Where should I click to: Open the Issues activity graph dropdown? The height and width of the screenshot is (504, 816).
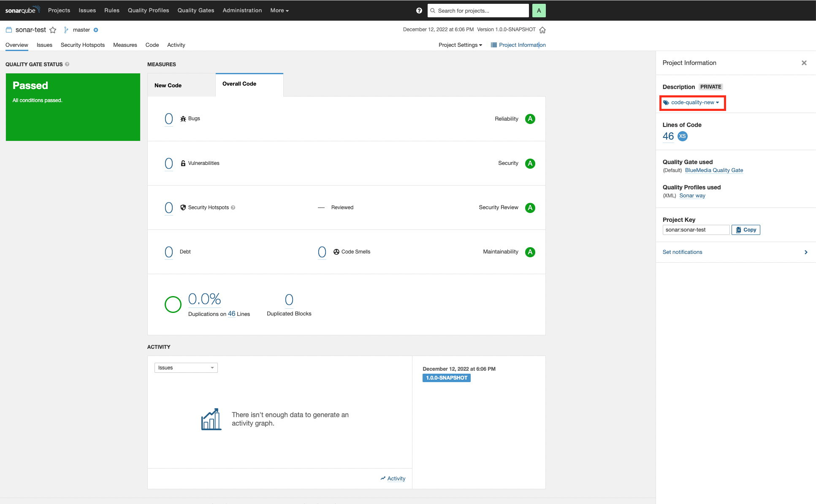pos(186,368)
